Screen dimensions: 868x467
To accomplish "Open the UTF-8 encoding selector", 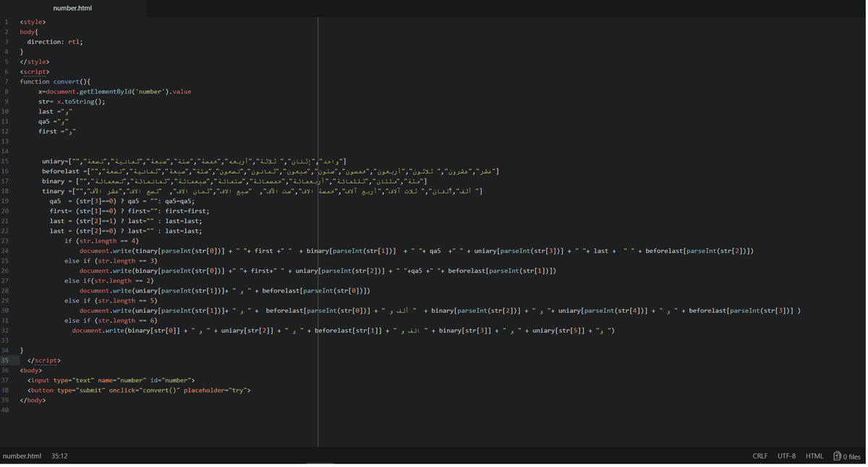I will [786, 456].
